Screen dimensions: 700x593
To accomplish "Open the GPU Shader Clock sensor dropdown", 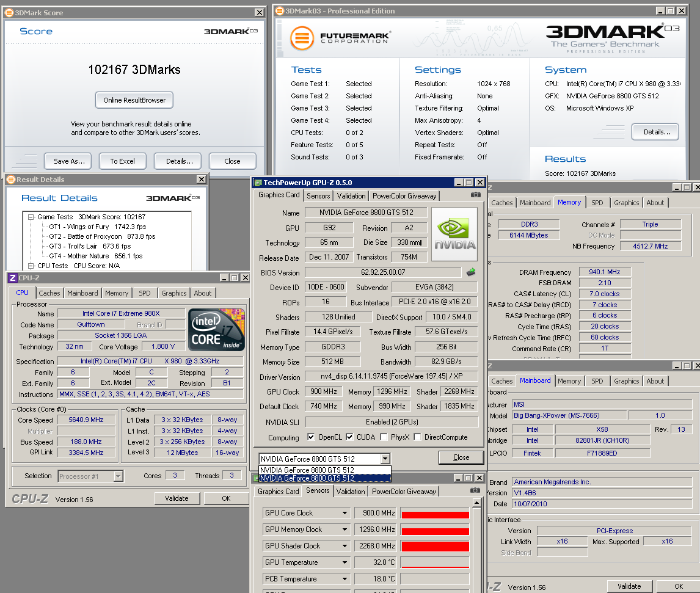I will [345, 546].
